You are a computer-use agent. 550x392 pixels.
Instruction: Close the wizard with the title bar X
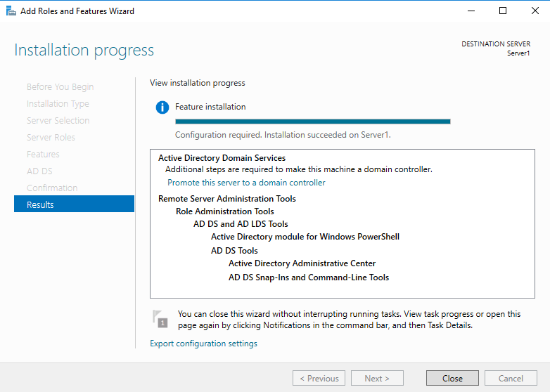[x=535, y=11]
